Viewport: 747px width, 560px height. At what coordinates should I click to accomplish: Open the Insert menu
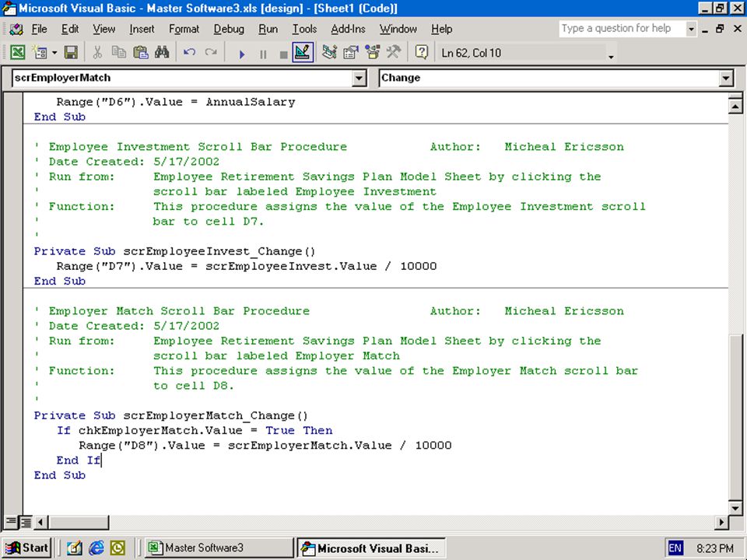pyautogui.click(x=142, y=29)
